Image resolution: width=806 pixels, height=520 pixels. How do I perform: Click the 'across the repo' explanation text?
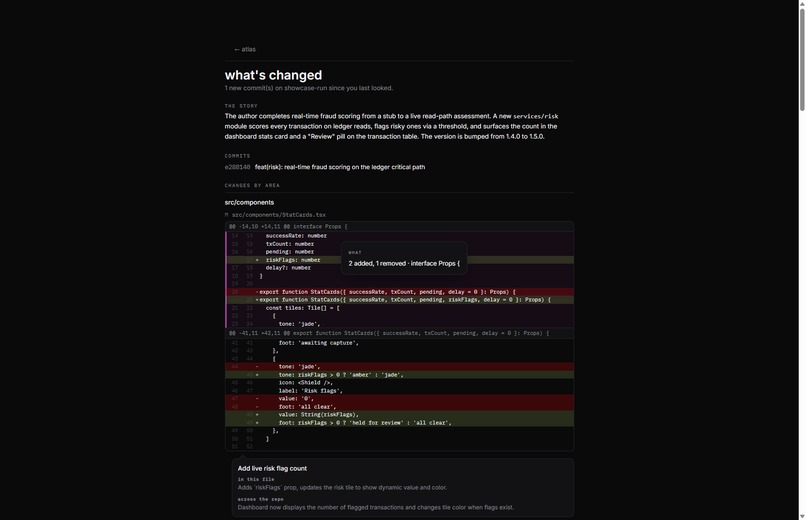375,507
